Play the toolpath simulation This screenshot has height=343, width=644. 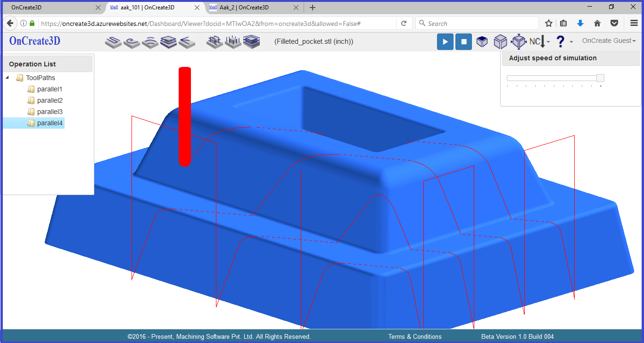point(445,42)
